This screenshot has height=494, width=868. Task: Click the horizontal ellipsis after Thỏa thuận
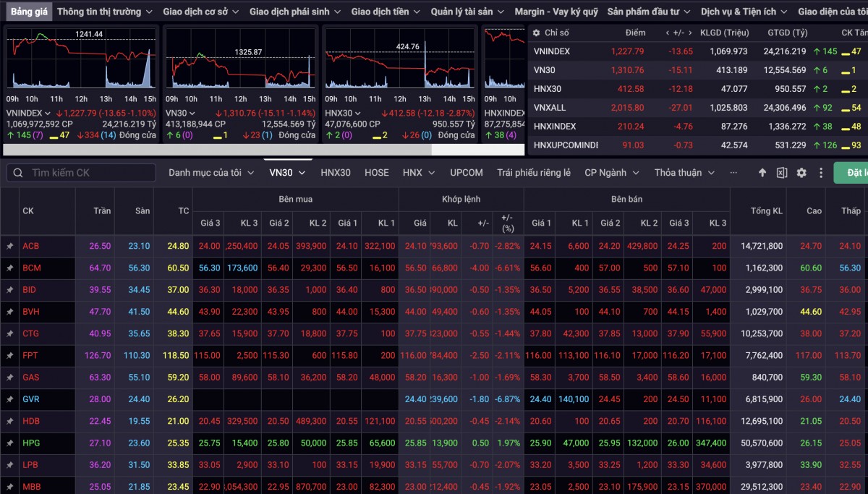tap(733, 173)
